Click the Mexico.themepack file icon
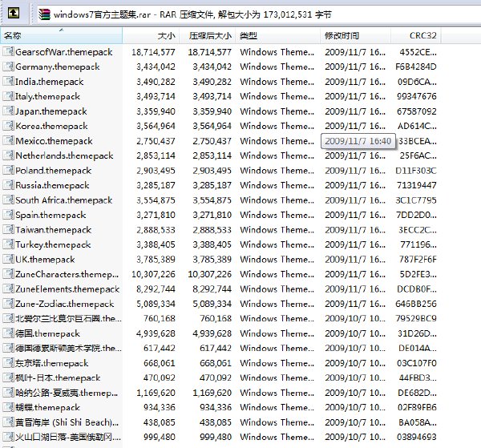The height and width of the screenshot is (448, 481). (x=8, y=140)
